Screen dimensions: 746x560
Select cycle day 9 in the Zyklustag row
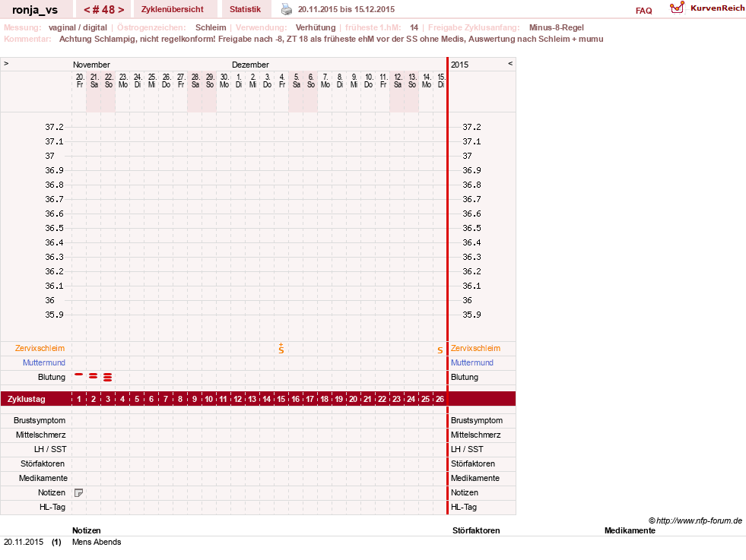(195, 399)
